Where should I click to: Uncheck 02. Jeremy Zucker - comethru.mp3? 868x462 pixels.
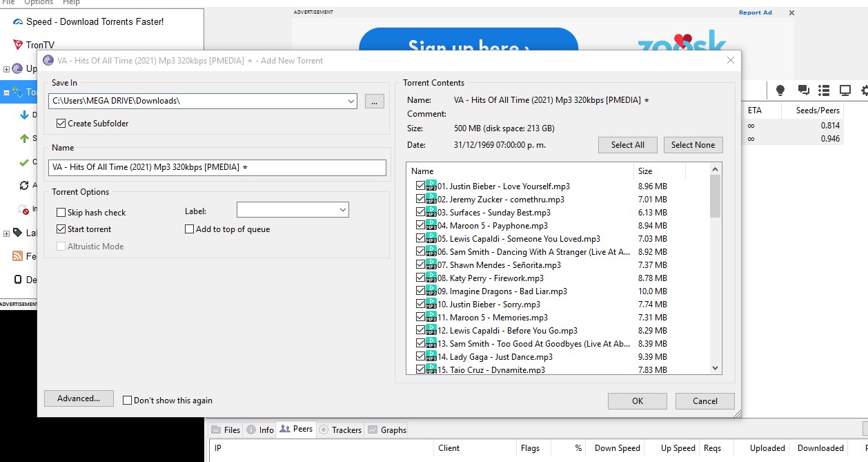pyautogui.click(x=420, y=199)
